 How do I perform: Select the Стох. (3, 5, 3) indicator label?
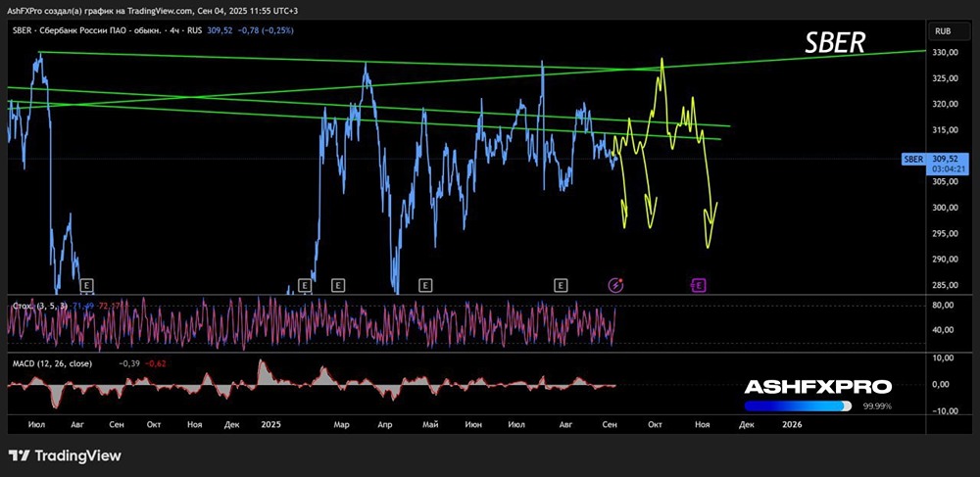(x=40, y=305)
